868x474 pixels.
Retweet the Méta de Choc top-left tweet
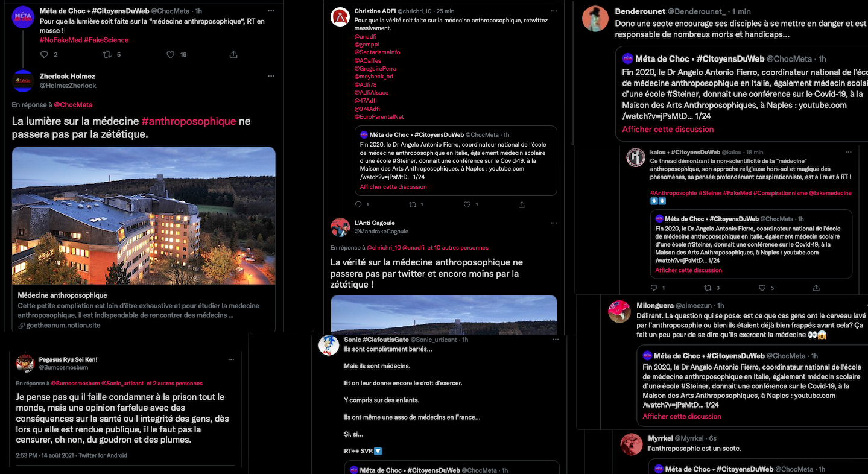point(107,54)
